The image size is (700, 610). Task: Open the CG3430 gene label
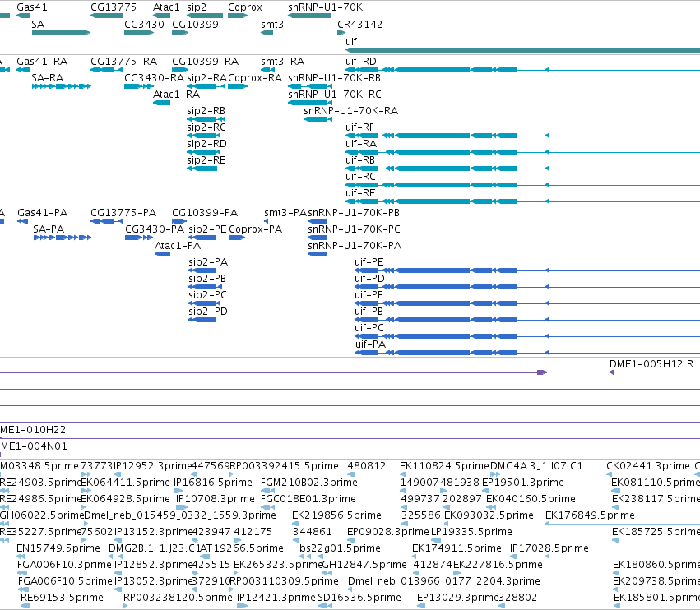(144, 24)
